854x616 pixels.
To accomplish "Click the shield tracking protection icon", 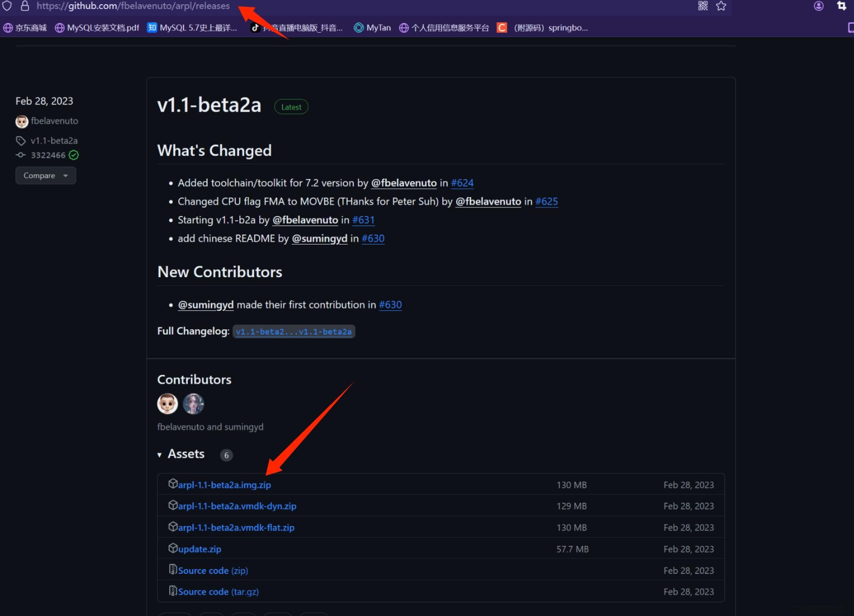I will [7, 6].
